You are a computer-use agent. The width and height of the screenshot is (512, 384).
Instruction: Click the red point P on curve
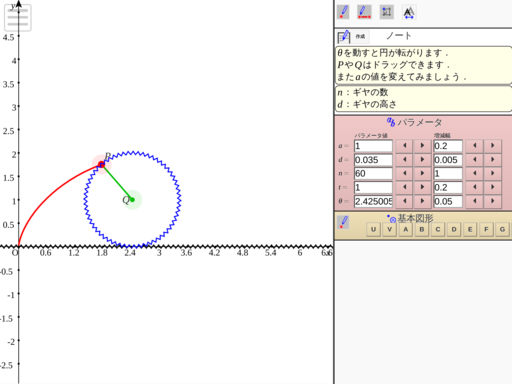tap(101, 164)
